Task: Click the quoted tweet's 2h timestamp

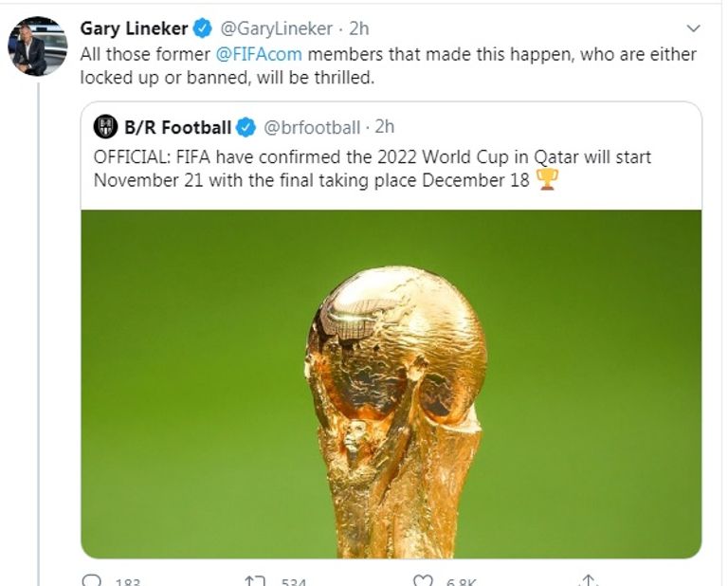Action: (x=384, y=127)
